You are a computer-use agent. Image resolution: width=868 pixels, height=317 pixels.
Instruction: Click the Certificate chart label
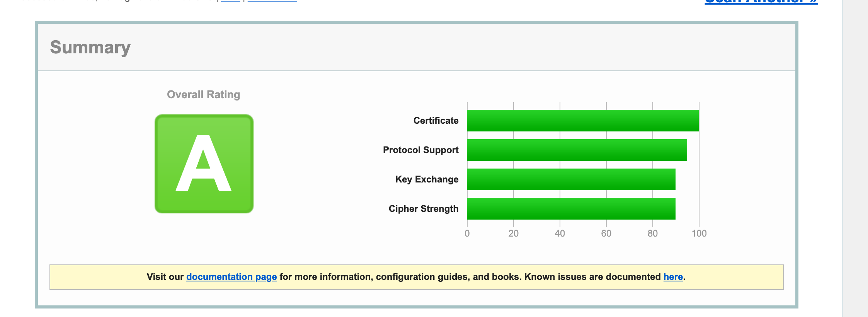436,121
